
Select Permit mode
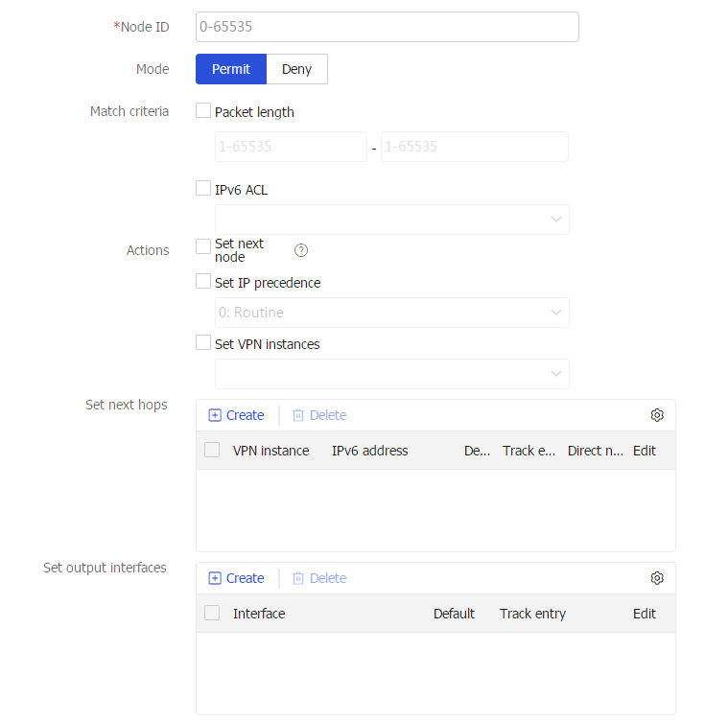pos(231,69)
